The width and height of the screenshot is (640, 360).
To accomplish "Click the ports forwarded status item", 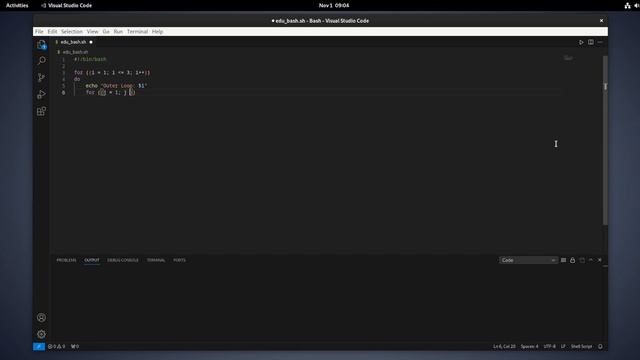I will 75,347.
